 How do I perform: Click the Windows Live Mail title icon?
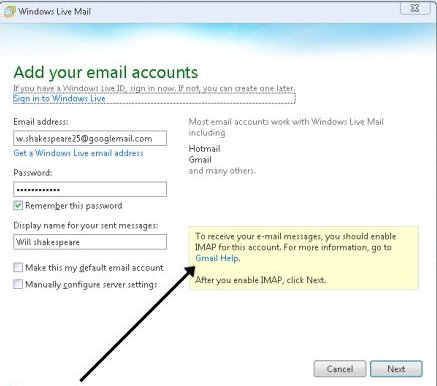coord(9,11)
